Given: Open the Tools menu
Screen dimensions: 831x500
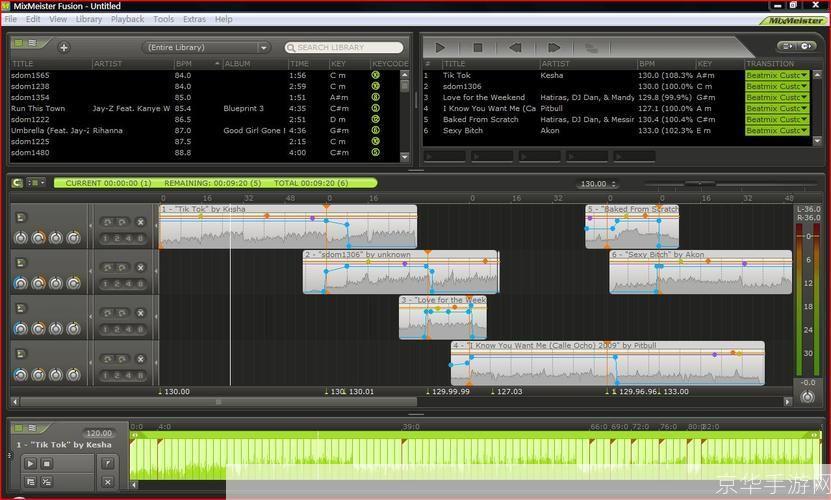Looking at the screenshot, I should pos(163,19).
